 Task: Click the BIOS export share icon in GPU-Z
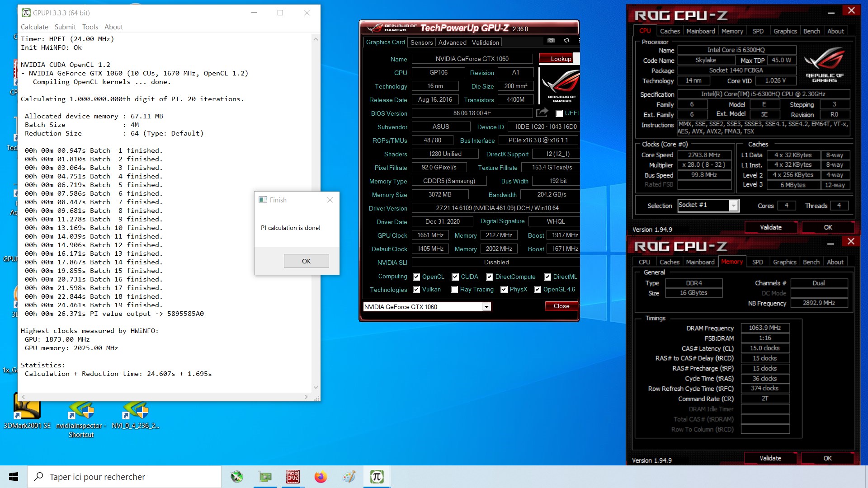[x=542, y=113]
